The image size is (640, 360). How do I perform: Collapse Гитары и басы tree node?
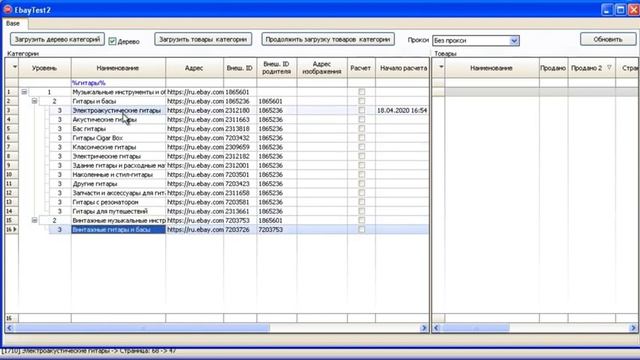[35, 101]
